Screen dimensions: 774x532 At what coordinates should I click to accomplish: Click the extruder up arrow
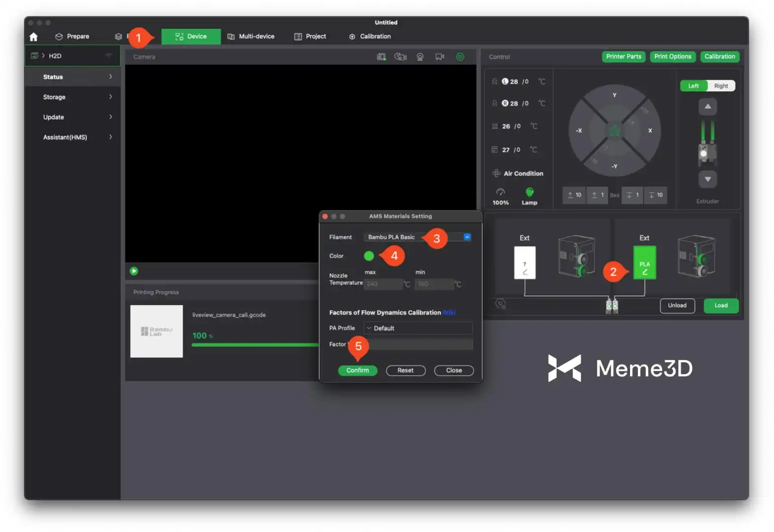click(x=707, y=106)
